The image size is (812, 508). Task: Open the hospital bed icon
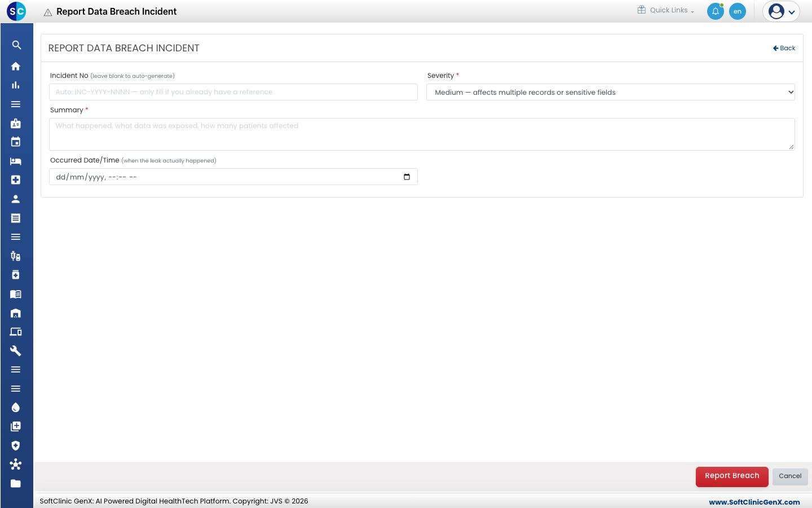pyautogui.click(x=16, y=161)
